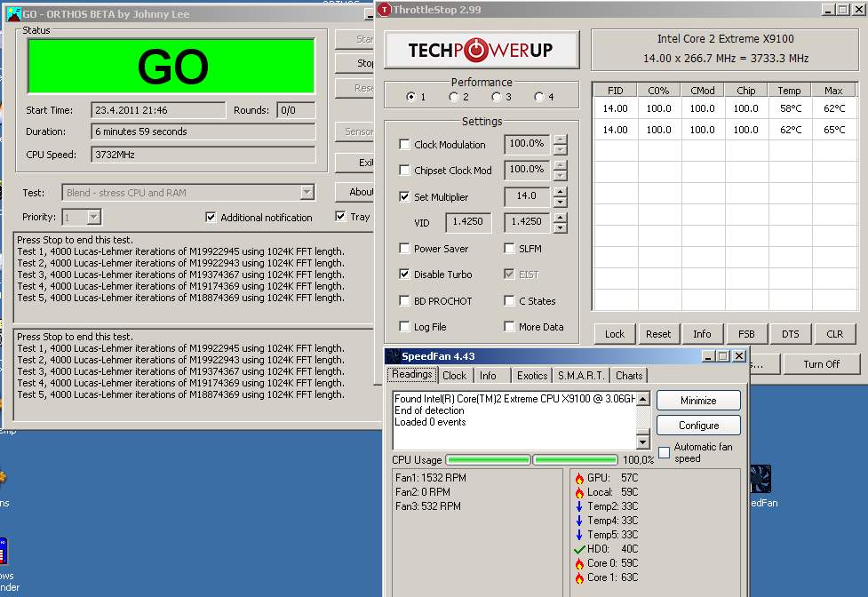Click the FSB button

[x=746, y=334]
